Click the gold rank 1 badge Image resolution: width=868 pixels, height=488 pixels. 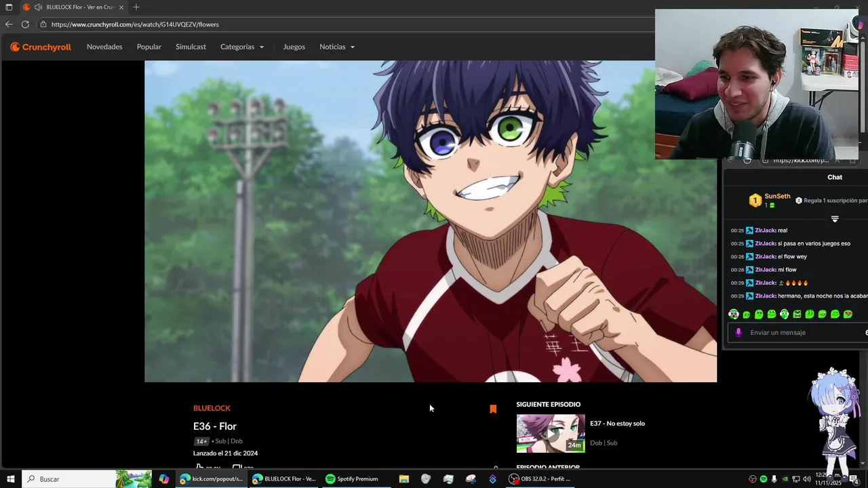click(755, 201)
